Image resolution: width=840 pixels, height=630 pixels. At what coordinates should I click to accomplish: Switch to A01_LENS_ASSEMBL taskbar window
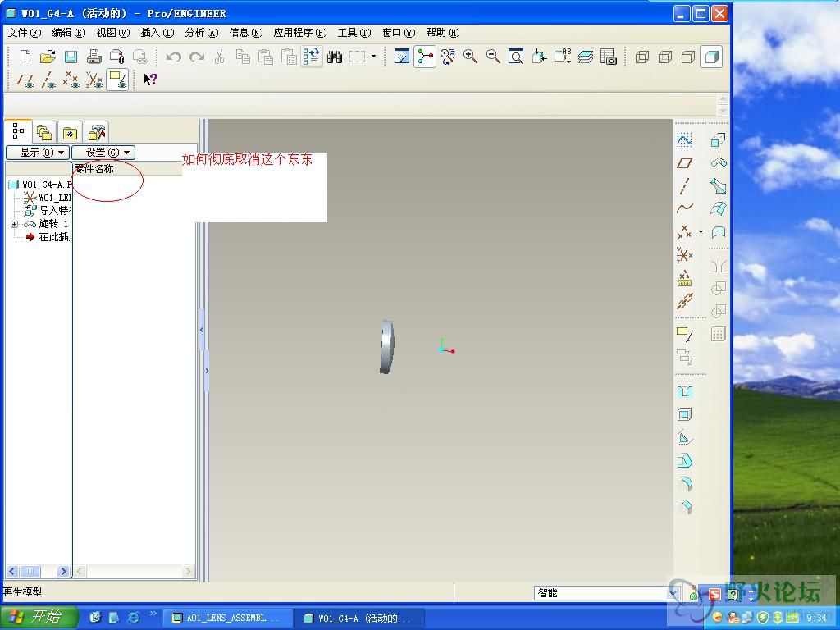tap(227, 618)
